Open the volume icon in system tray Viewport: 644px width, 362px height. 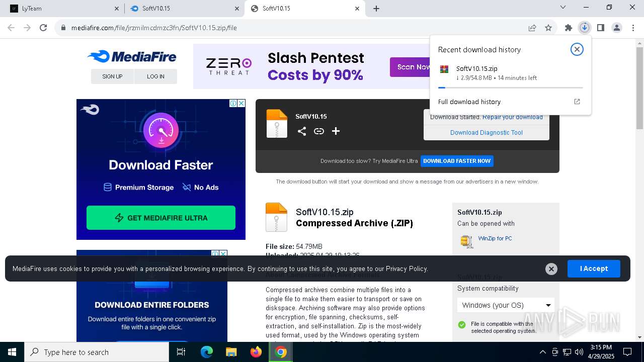579,352
